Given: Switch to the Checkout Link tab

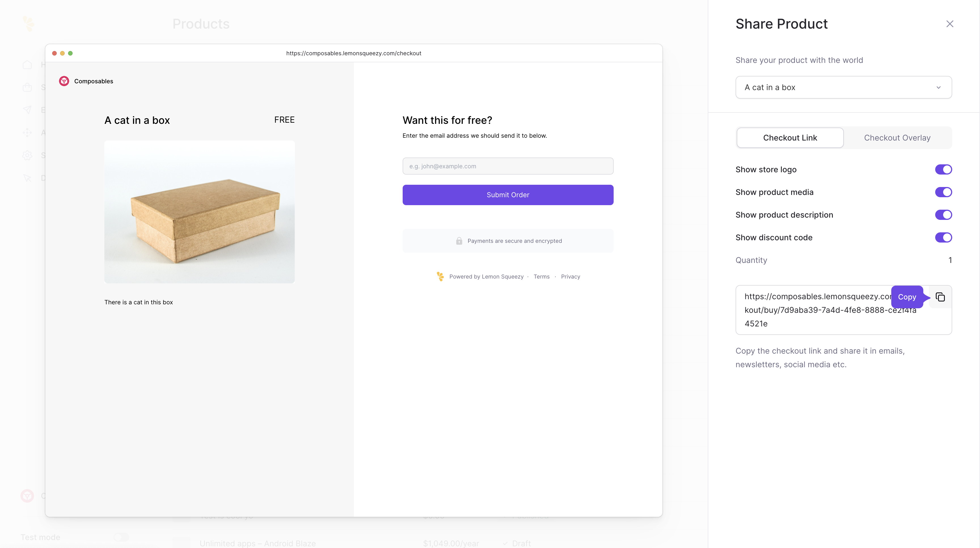Looking at the screenshot, I should coord(790,138).
